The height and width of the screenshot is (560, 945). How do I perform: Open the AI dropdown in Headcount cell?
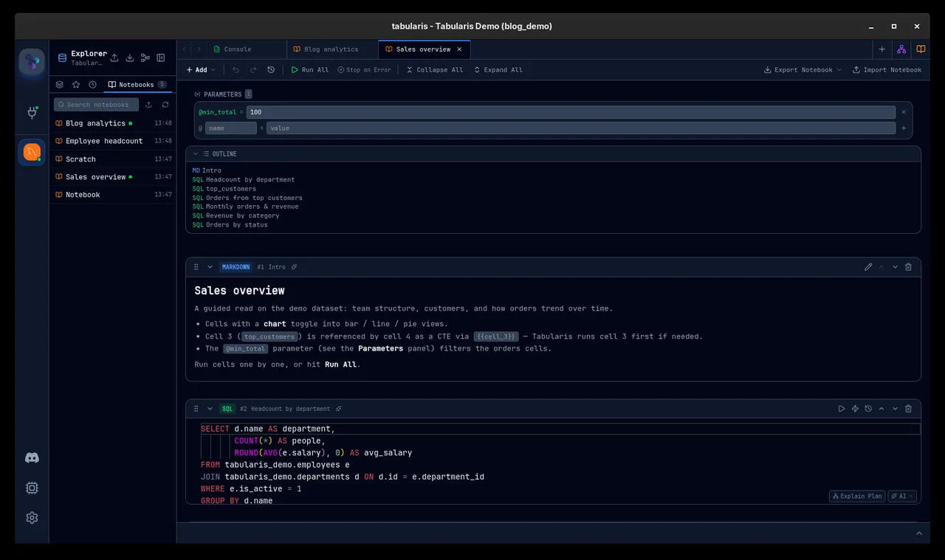click(902, 497)
